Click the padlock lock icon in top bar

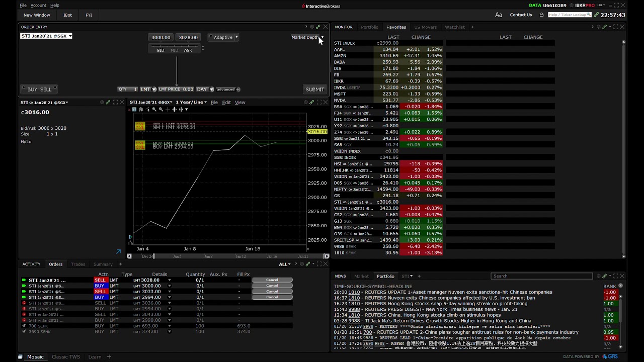[541, 15]
